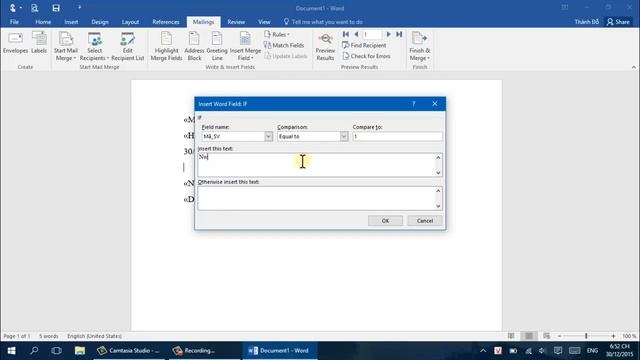Open Select Recipients dropdown
Image resolution: width=640 pixels, height=360 pixels.
point(94,47)
